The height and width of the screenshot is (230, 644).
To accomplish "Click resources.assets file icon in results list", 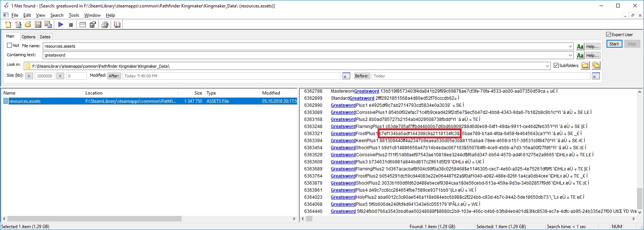I will 6,101.
